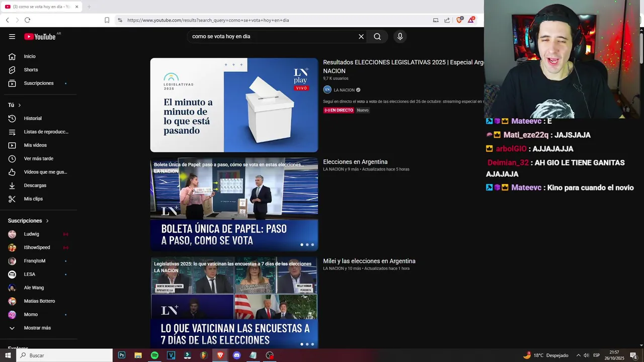
Task: Show hidden system tray icons
Action: point(578,355)
